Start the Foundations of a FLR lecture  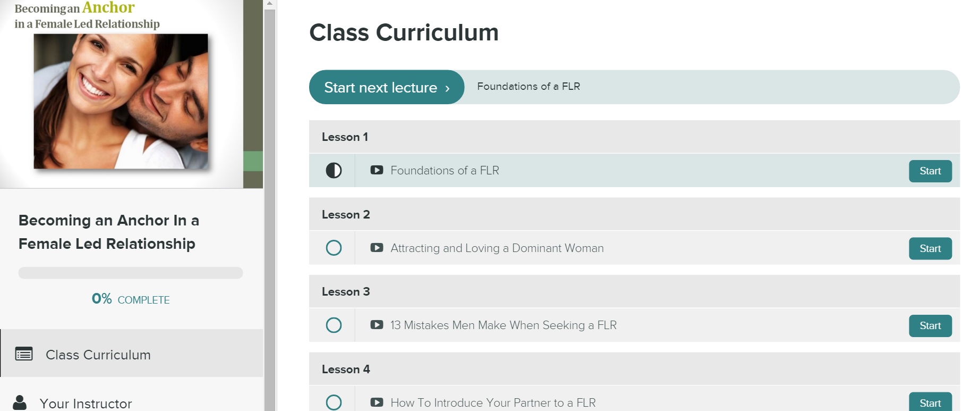tap(930, 171)
